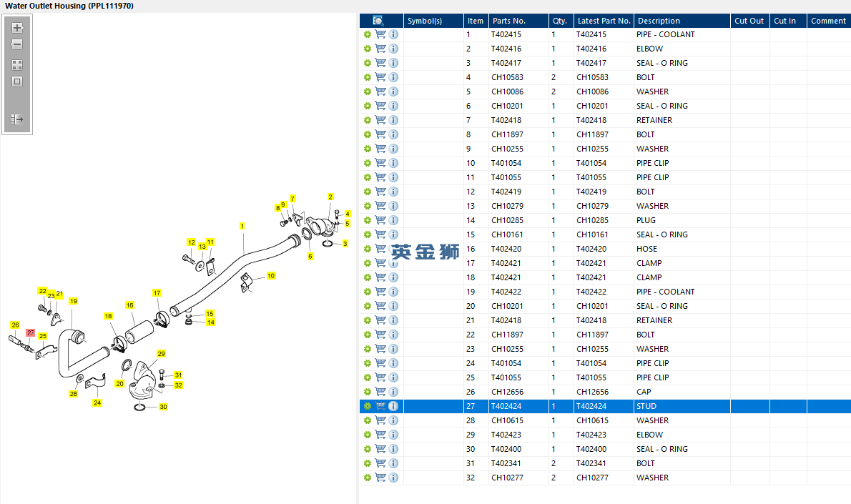Click the fit-to-window square icon

coord(17,82)
